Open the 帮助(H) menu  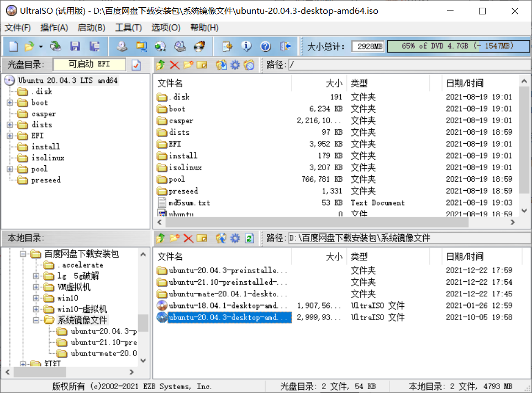204,28
